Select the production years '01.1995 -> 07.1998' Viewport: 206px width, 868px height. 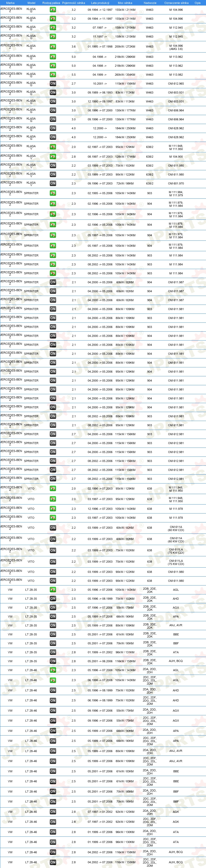point(100,47)
